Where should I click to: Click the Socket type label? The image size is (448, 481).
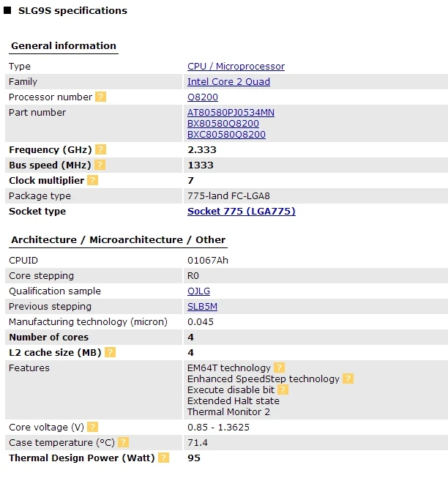pos(37,211)
